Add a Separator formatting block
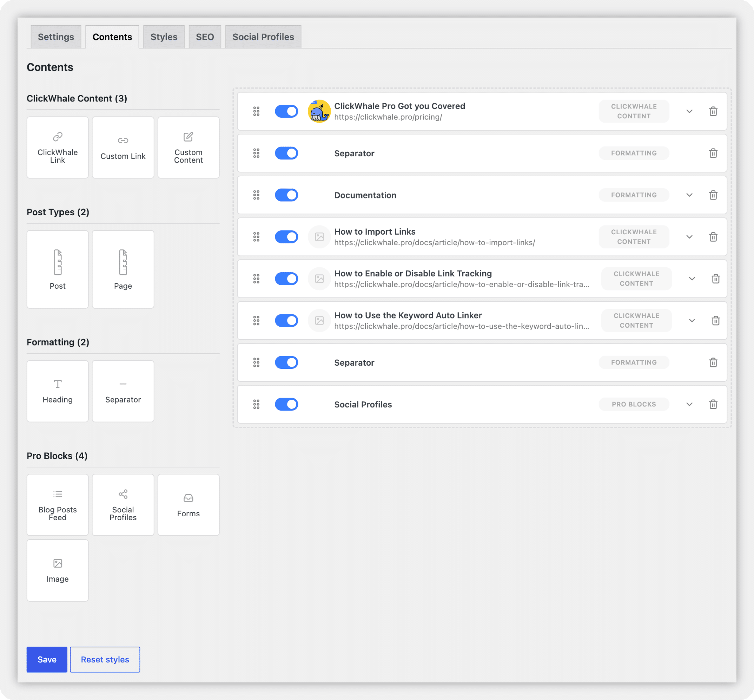Screen dimensions: 754x700 click(123, 391)
